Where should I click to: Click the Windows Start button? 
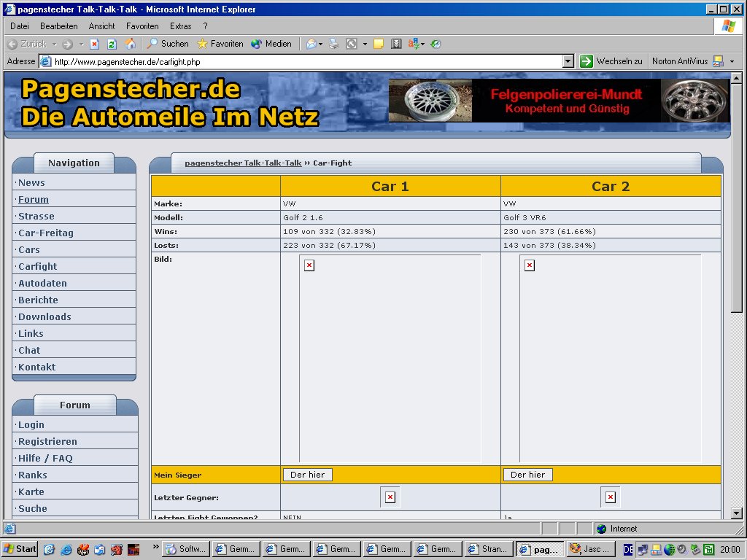click(20, 549)
